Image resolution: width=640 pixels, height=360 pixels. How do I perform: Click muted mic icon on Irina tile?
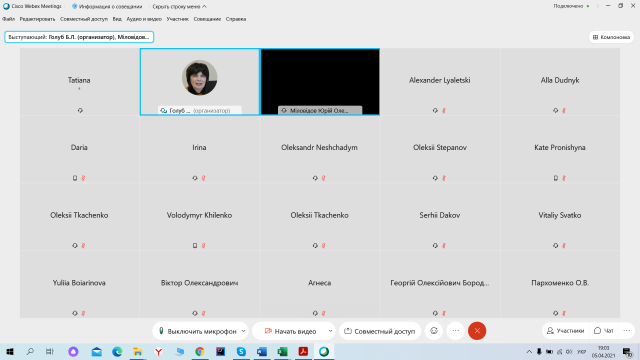(203, 178)
